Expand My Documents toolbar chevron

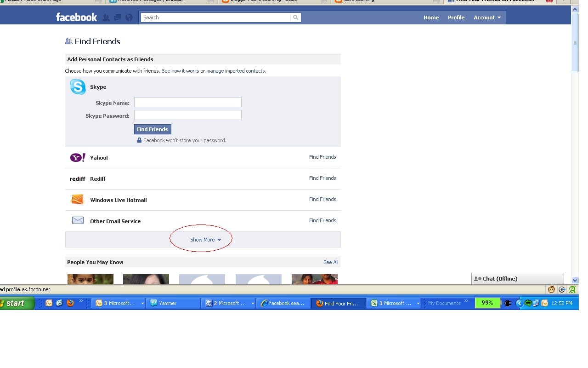(x=466, y=301)
